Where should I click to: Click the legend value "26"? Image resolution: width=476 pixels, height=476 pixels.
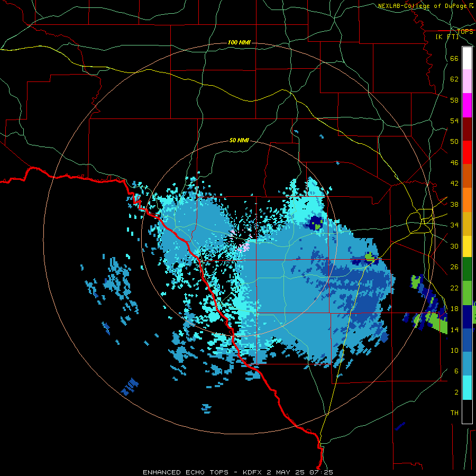454,267
